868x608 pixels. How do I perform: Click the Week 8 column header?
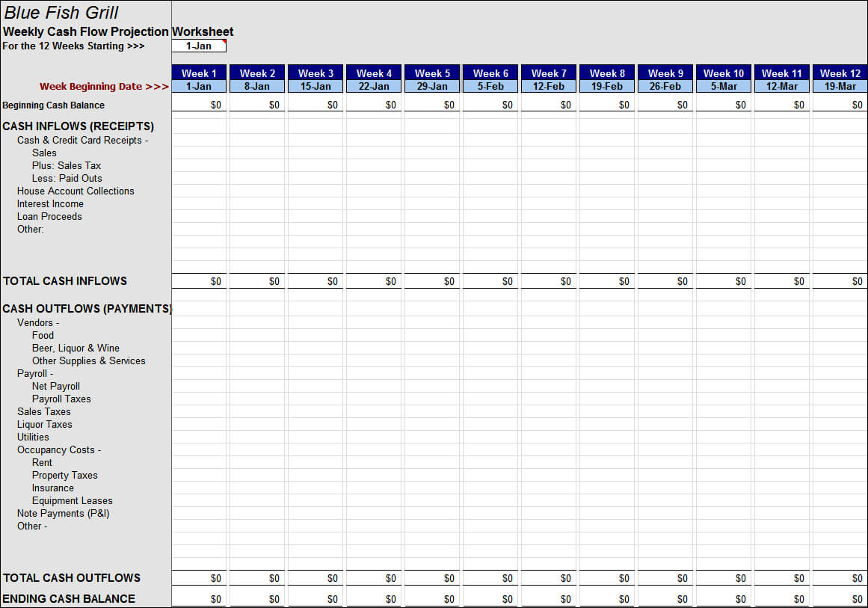click(607, 73)
